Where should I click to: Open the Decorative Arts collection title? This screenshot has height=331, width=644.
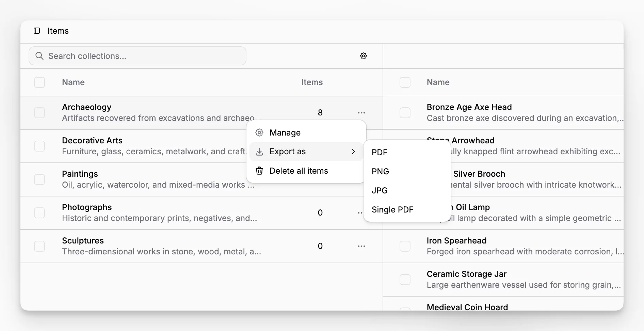[x=92, y=140]
